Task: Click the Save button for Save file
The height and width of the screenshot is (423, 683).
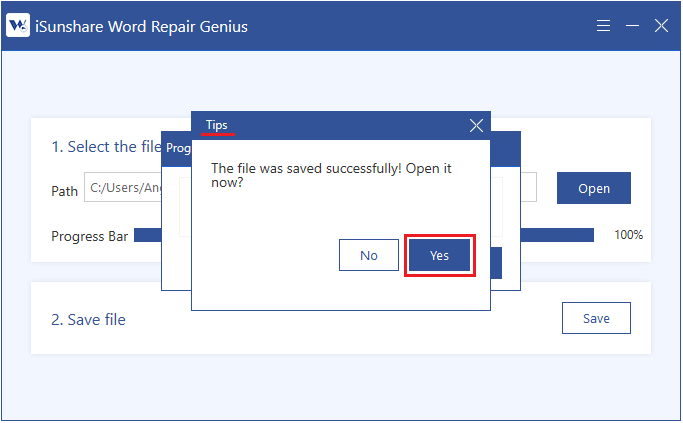Action: [x=596, y=318]
